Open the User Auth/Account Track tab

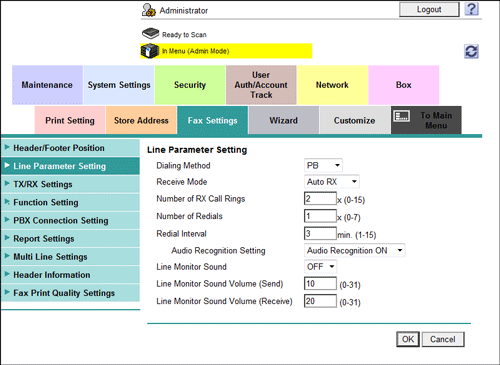pyautogui.click(x=261, y=85)
